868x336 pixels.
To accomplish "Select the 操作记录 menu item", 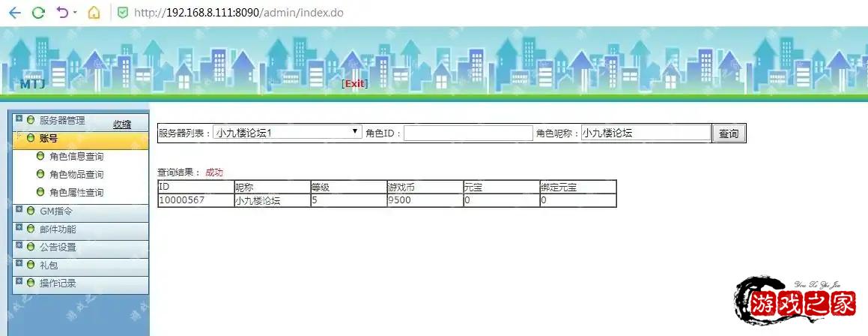I will tap(58, 283).
